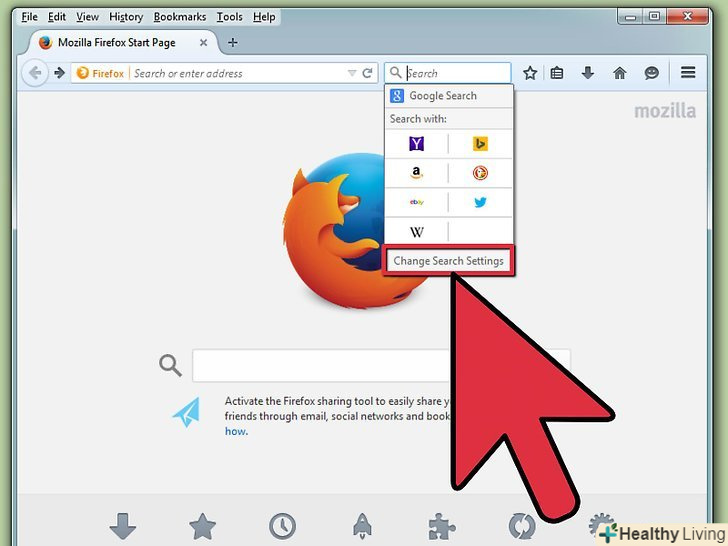
Task: Open Downloads shortcut at page bottom
Action: tap(123, 526)
